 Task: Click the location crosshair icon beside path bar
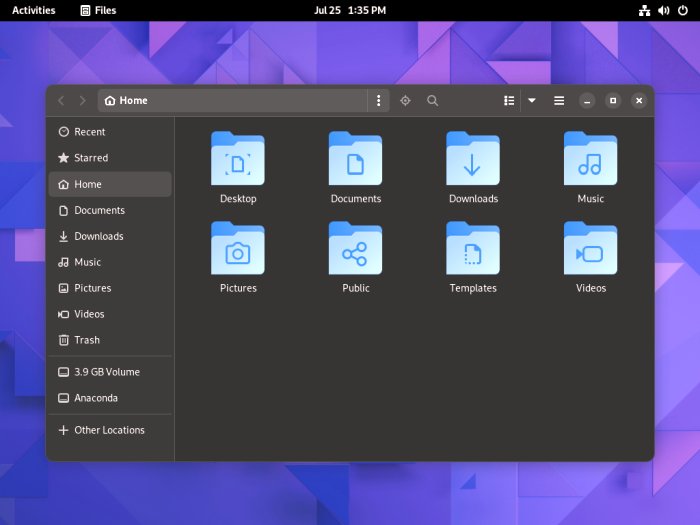405,100
